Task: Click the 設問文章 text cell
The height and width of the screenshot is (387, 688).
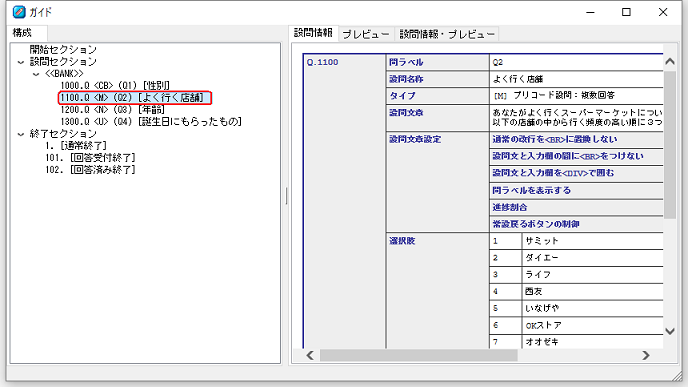Action: [x=576, y=118]
